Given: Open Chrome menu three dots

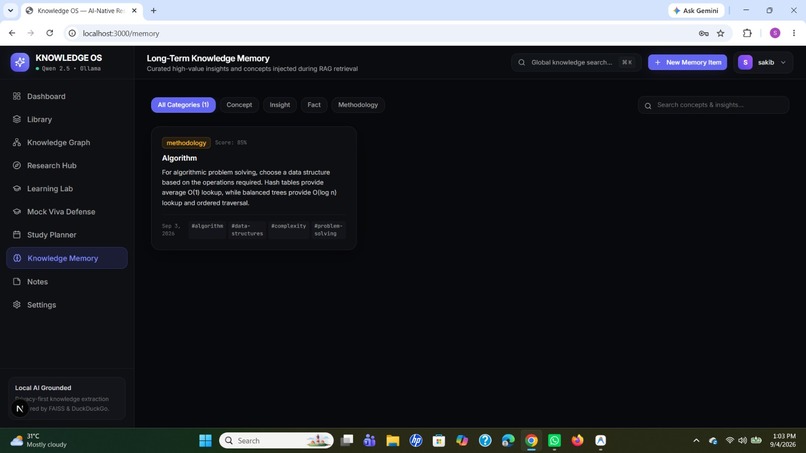Looking at the screenshot, I should (x=794, y=33).
